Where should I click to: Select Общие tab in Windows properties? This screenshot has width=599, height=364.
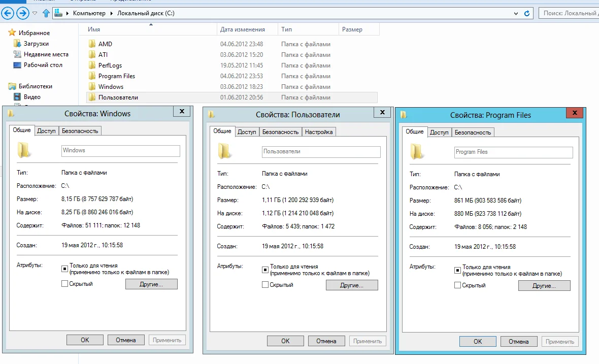[x=22, y=130]
